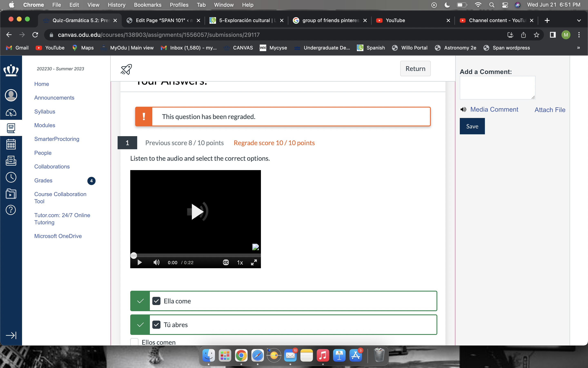
Task: Open the History menu in menu bar
Action: point(117,5)
